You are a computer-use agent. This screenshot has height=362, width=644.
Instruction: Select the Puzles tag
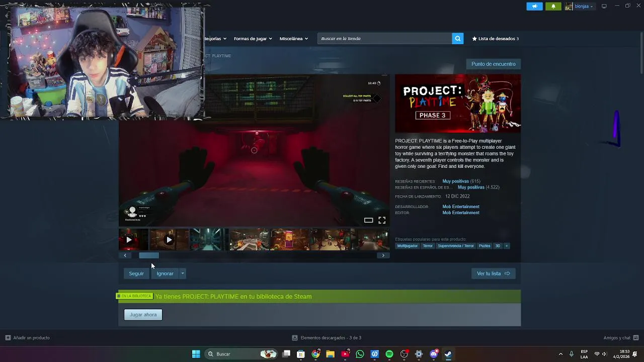[x=485, y=246]
